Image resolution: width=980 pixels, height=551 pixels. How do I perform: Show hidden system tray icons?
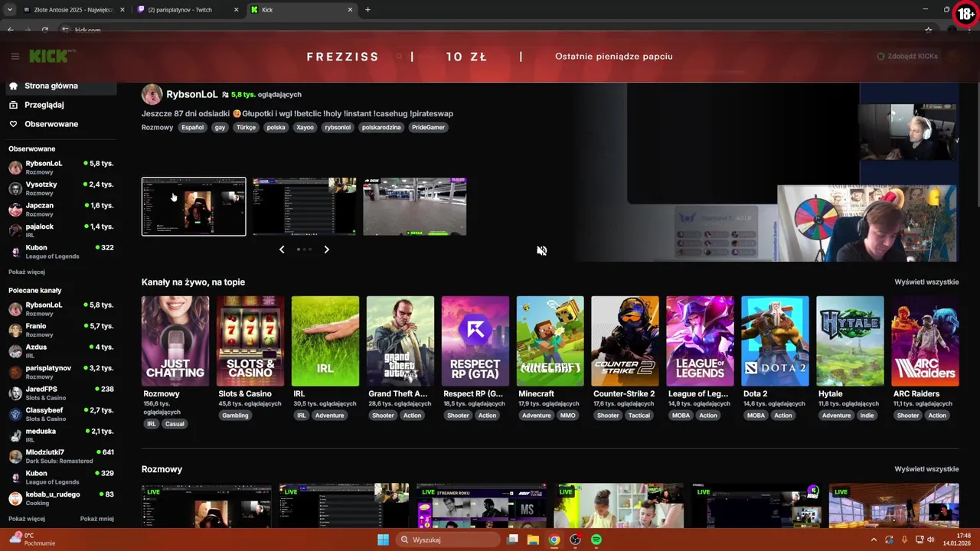[874, 540]
